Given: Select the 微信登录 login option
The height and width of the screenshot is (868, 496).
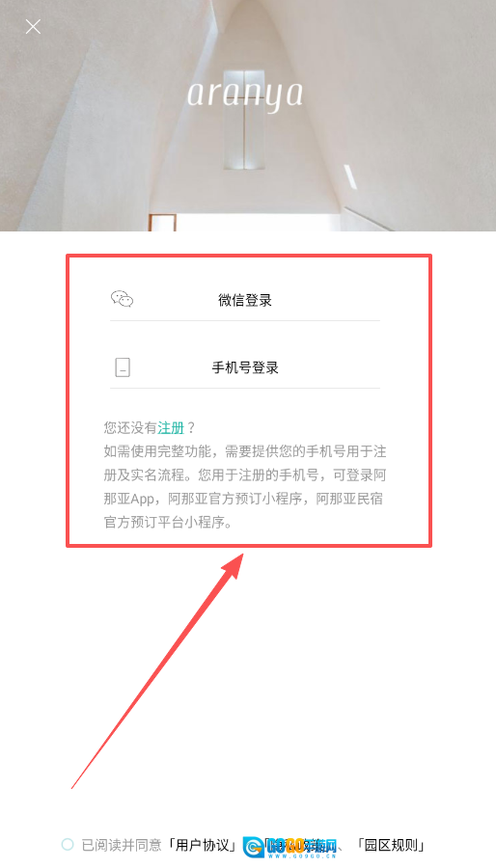Looking at the screenshot, I should [x=245, y=300].
